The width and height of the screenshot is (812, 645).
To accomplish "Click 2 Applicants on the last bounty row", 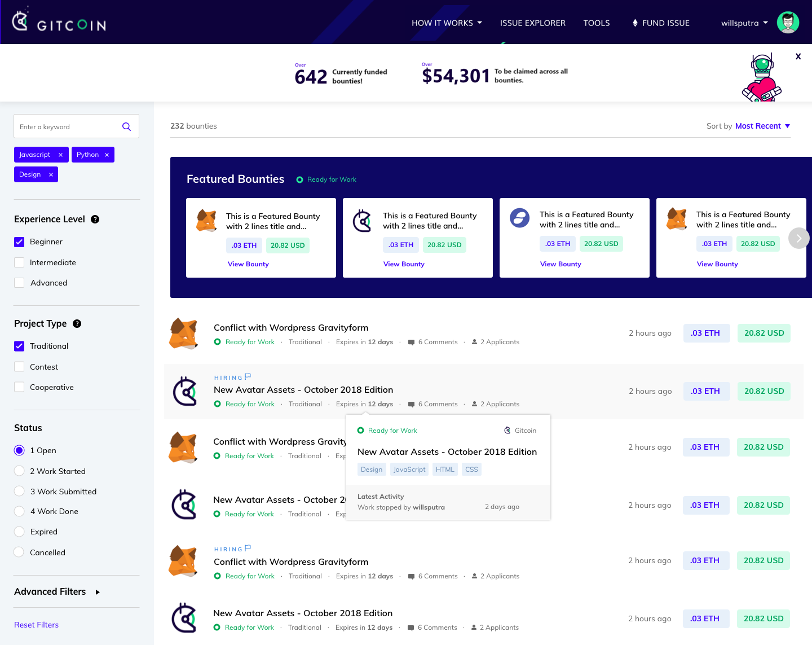I will [x=495, y=628].
